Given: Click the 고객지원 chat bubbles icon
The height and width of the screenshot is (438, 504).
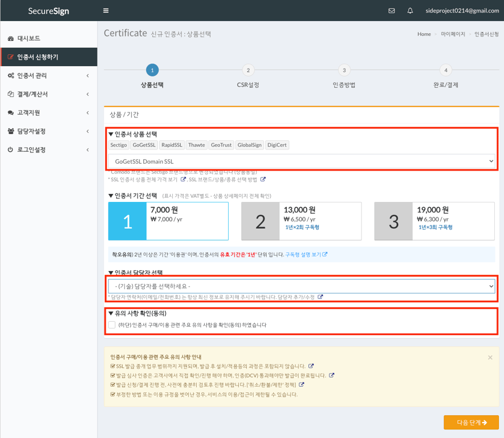Looking at the screenshot, I should pyautogui.click(x=11, y=112).
